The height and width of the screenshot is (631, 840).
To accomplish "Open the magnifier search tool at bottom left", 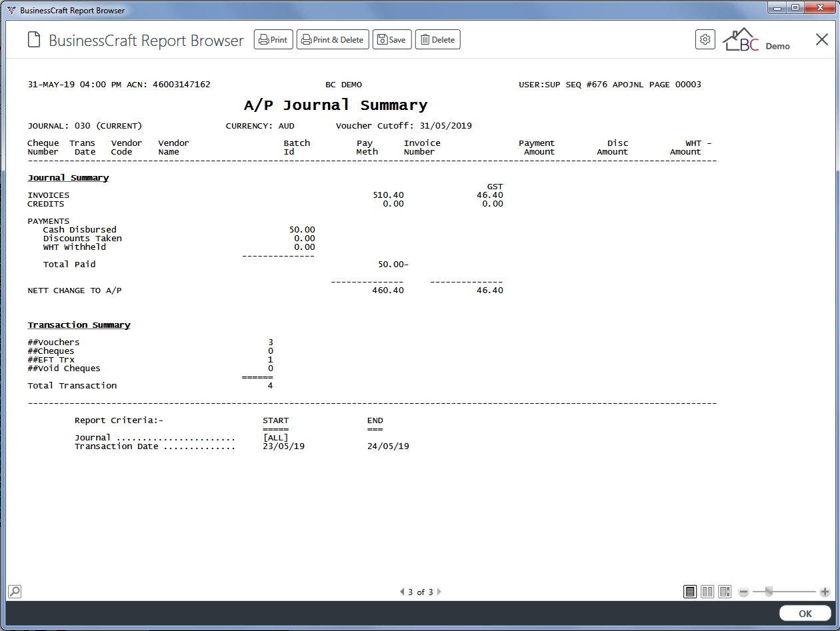I will [15, 591].
